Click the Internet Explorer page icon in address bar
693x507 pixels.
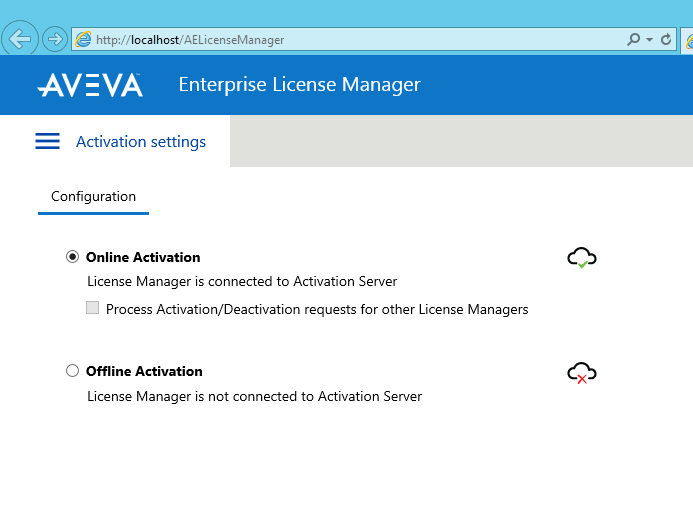tap(83, 39)
